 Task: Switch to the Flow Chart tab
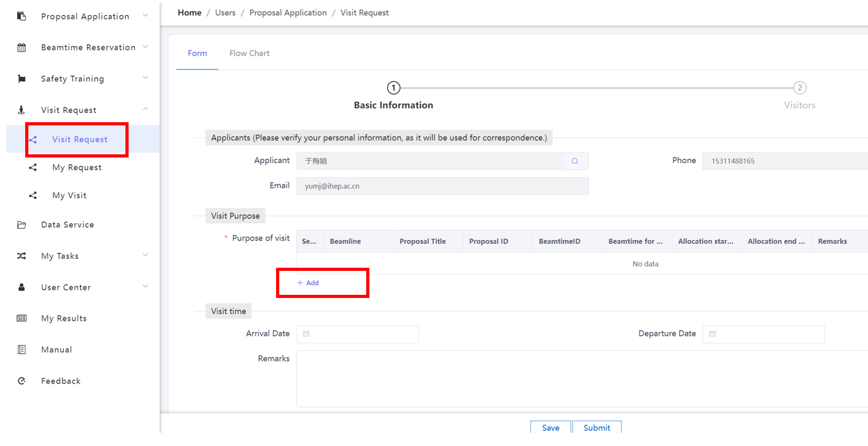click(249, 54)
